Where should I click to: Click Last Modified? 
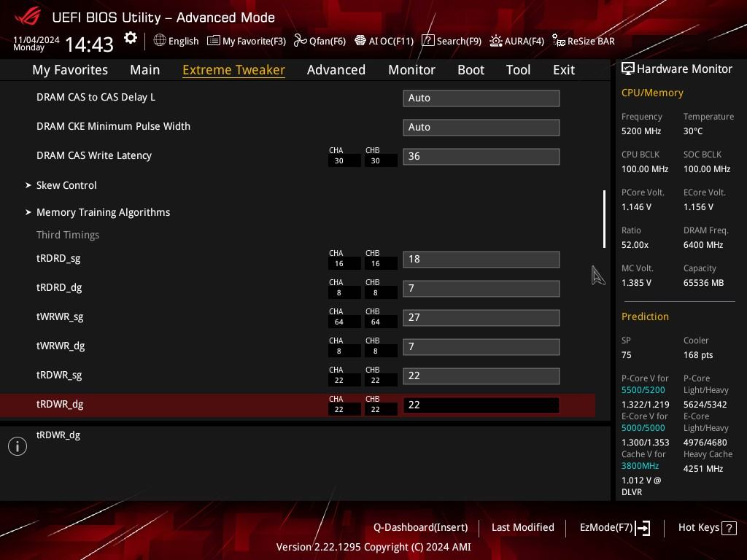tap(522, 528)
